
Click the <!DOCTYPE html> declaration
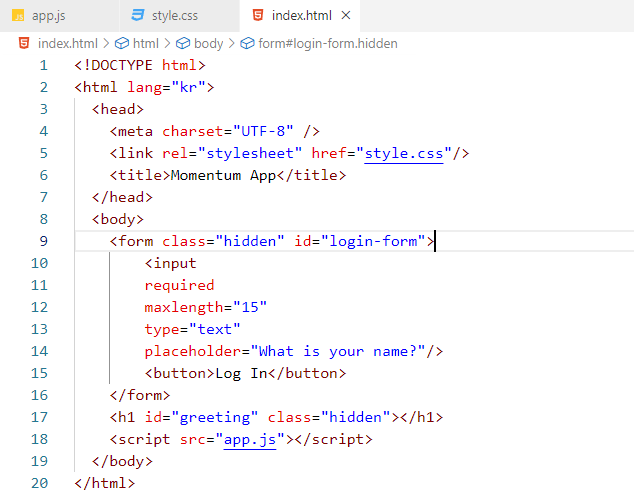(x=140, y=66)
